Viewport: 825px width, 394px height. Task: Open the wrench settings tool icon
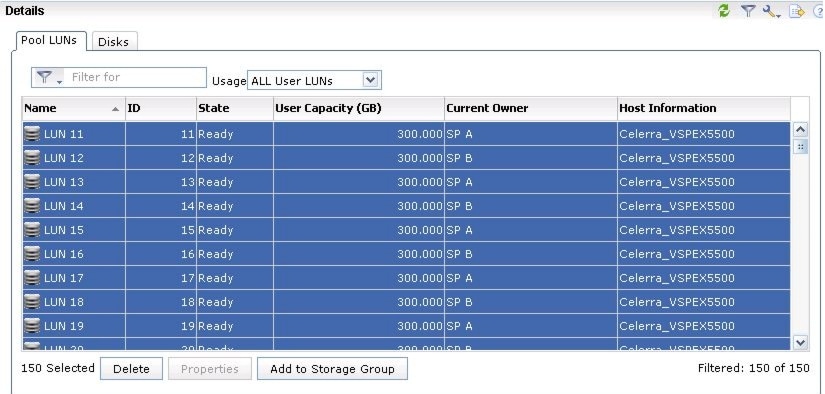point(771,11)
